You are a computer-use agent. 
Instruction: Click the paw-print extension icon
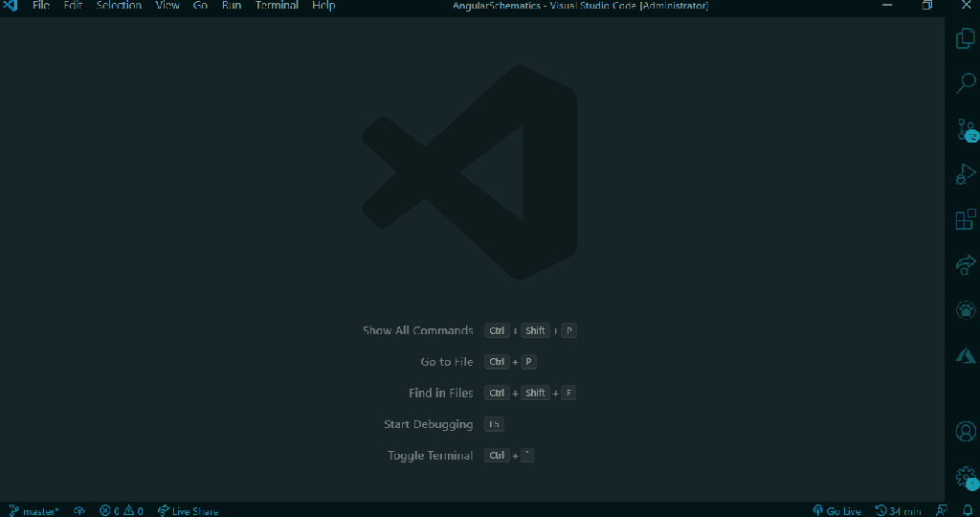pyautogui.click(x=966, y=309)
